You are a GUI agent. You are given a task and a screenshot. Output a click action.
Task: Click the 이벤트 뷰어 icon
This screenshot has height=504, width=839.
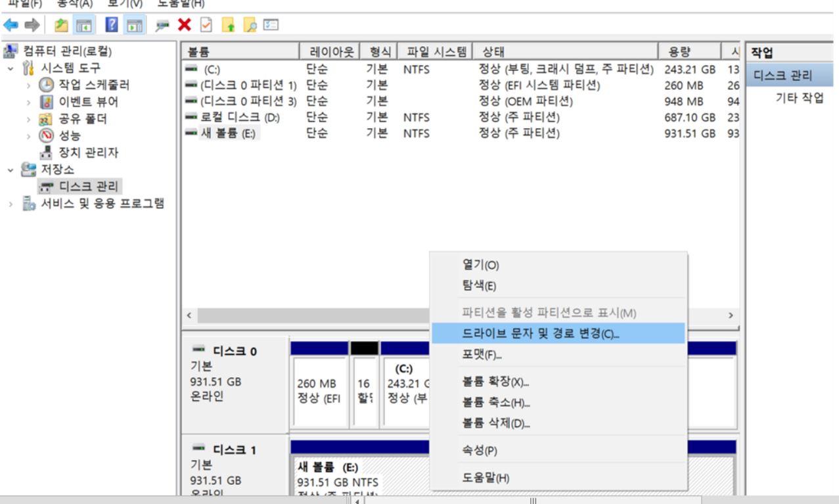(x=46, y=102)
